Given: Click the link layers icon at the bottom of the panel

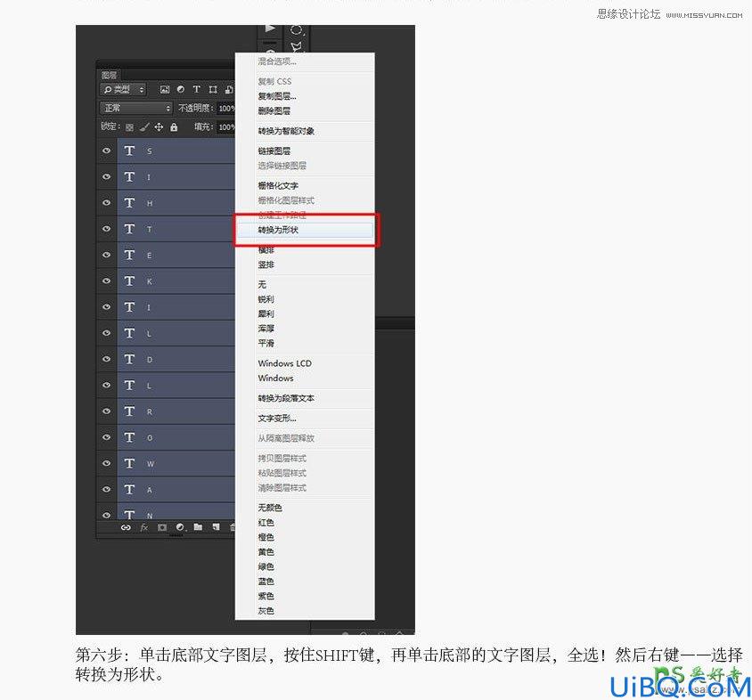Looking at the screenshot, I should pos(126,527).
